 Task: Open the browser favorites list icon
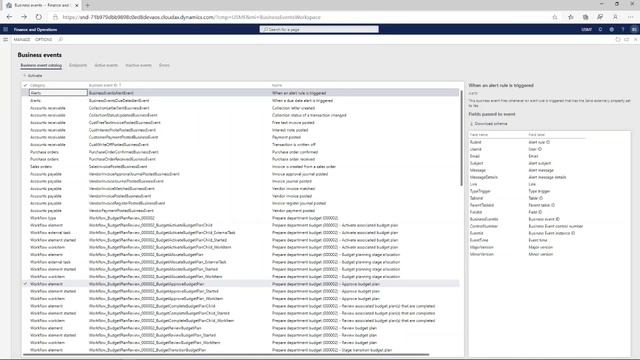tap(571, 17)
